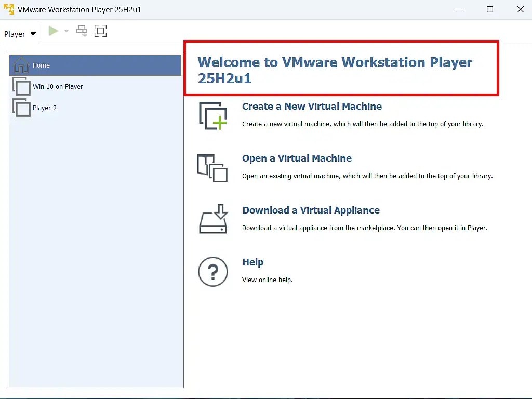This screenshot has width=532, height=399.
Task: Send Ctrl+Alt+Del to the virtual machine
Action: 82,31
